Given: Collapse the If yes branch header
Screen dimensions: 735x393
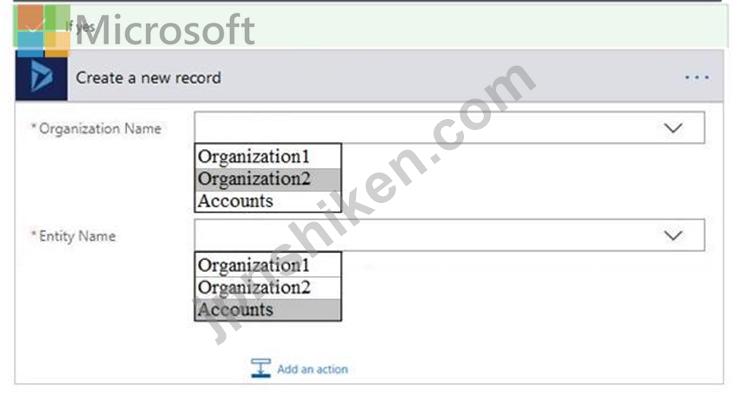Looking at the screenshot, I should 368,26.
